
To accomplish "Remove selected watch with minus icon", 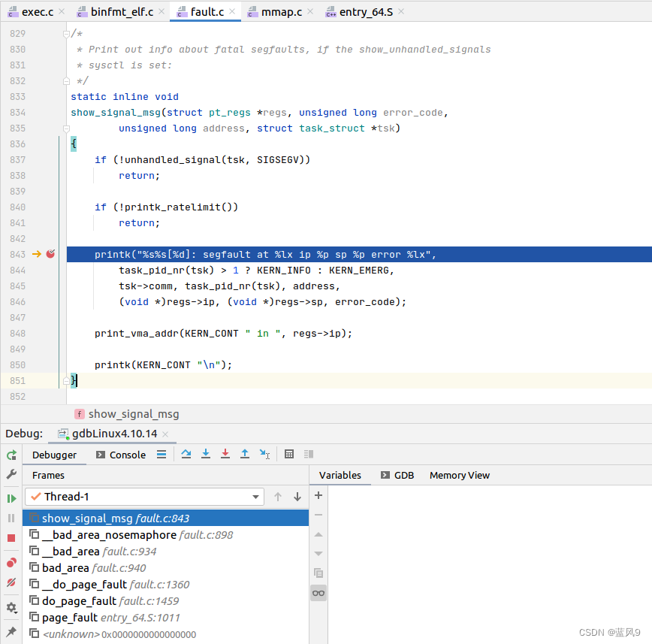I will tap(318, 515).
